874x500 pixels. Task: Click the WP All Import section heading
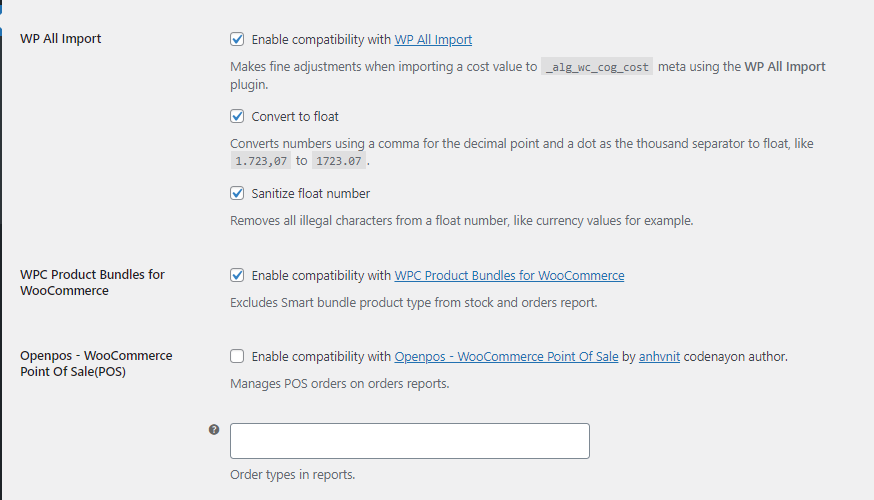[x=61, y=38]
